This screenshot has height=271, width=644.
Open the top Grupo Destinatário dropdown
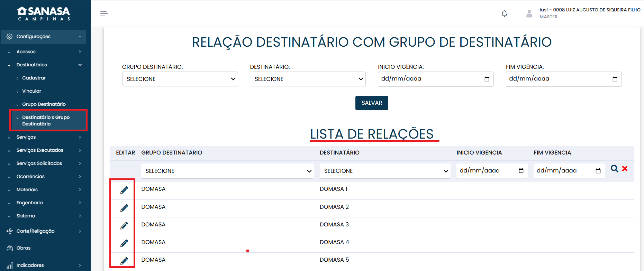click(x=180, y=79)
